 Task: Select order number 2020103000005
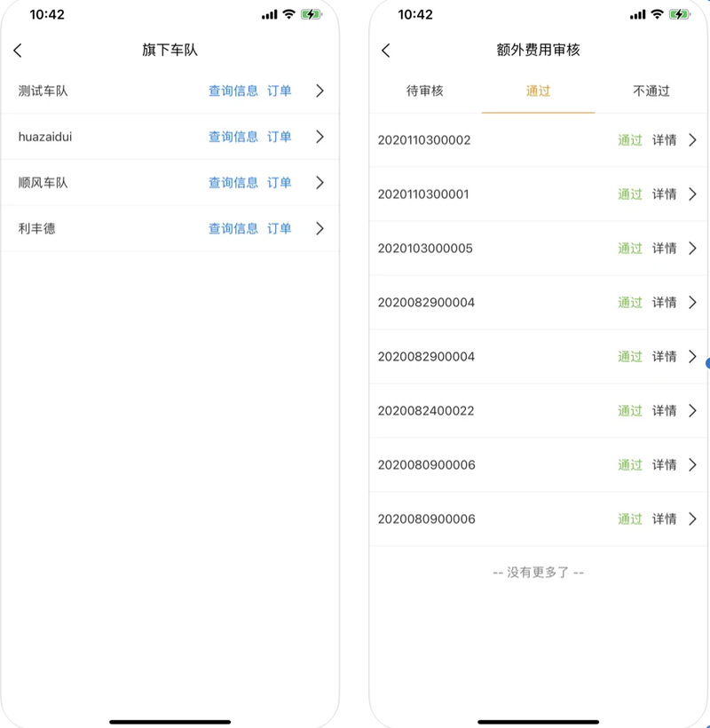tap(425, 249)
